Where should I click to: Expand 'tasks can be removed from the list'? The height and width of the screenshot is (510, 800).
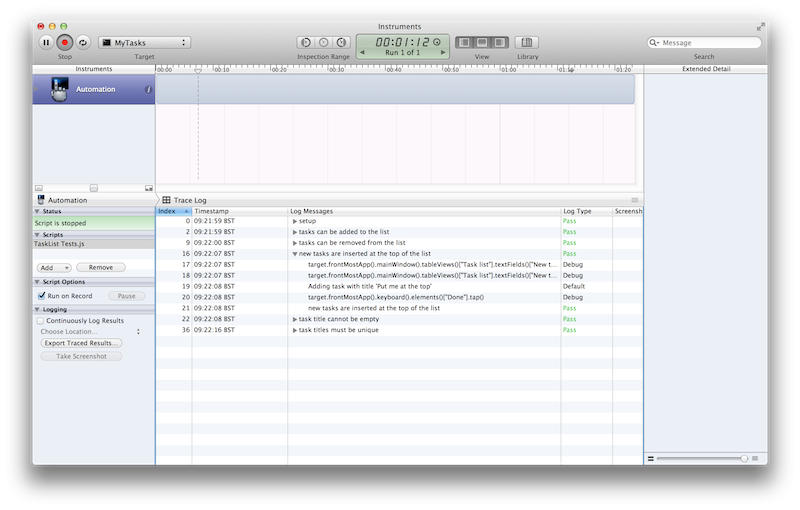click(294, 243)
